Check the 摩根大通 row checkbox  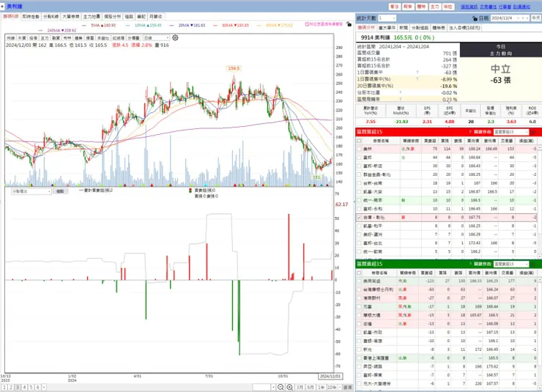click(x=359, y=315)
